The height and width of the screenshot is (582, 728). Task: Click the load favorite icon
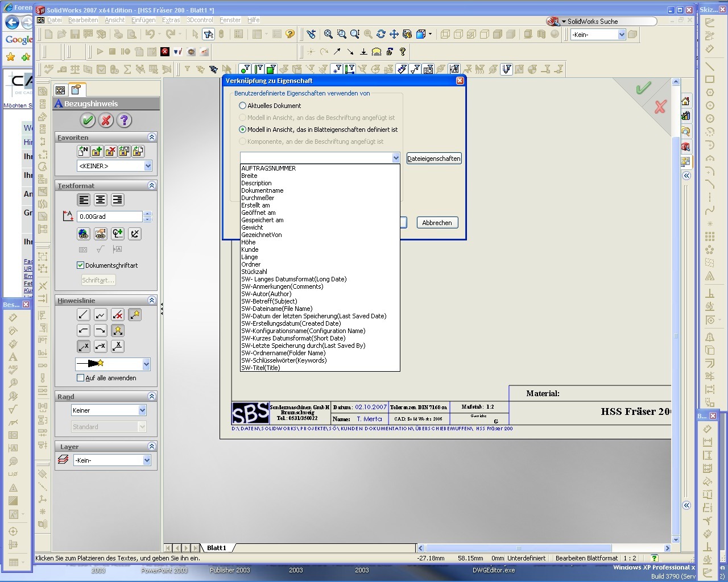tap(138, 151)
